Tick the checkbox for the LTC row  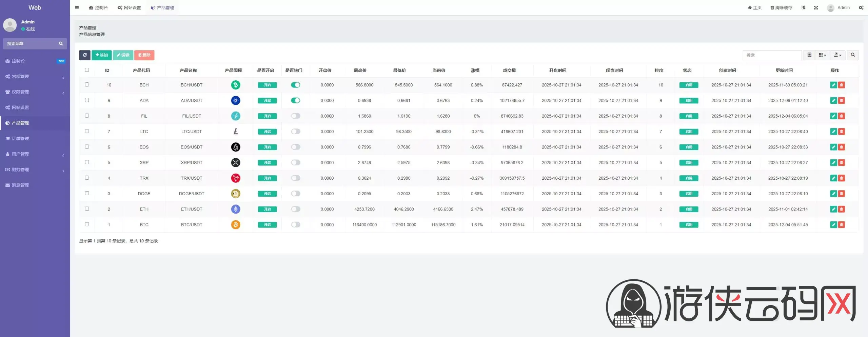[87, 131]
